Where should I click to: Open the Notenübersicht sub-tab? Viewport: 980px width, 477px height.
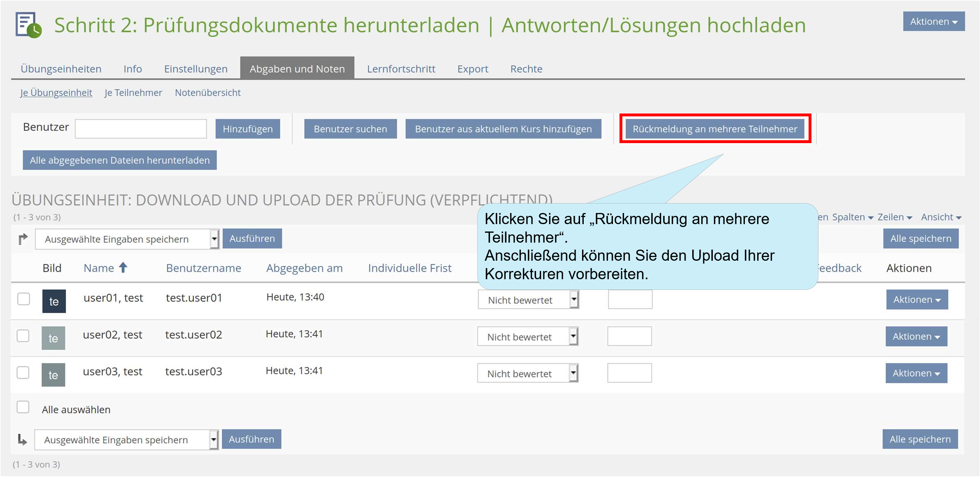208,93
